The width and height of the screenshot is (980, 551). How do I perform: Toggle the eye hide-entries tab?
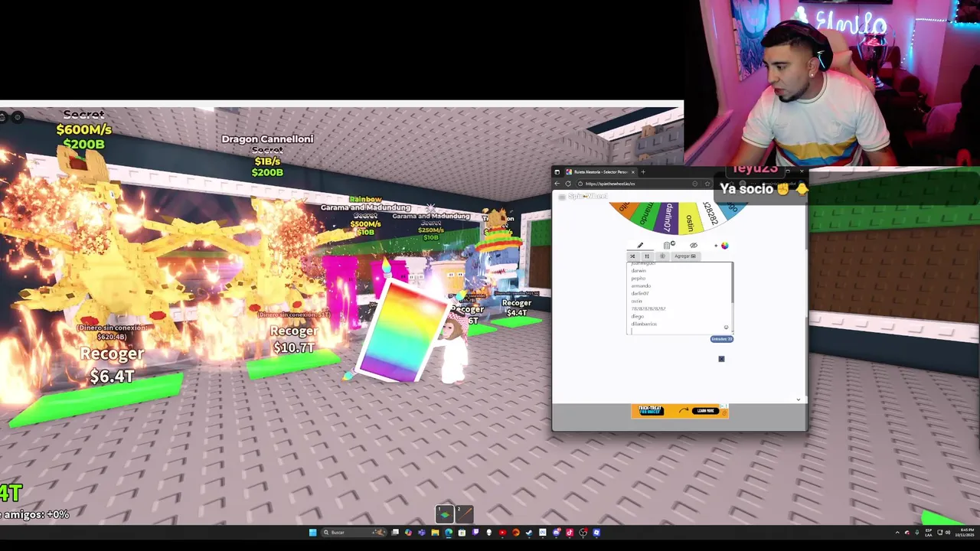(x=694, y=245)
